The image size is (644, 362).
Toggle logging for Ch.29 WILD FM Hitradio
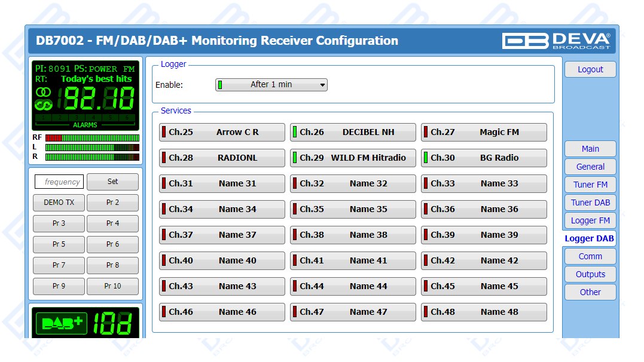pos(353,158)
